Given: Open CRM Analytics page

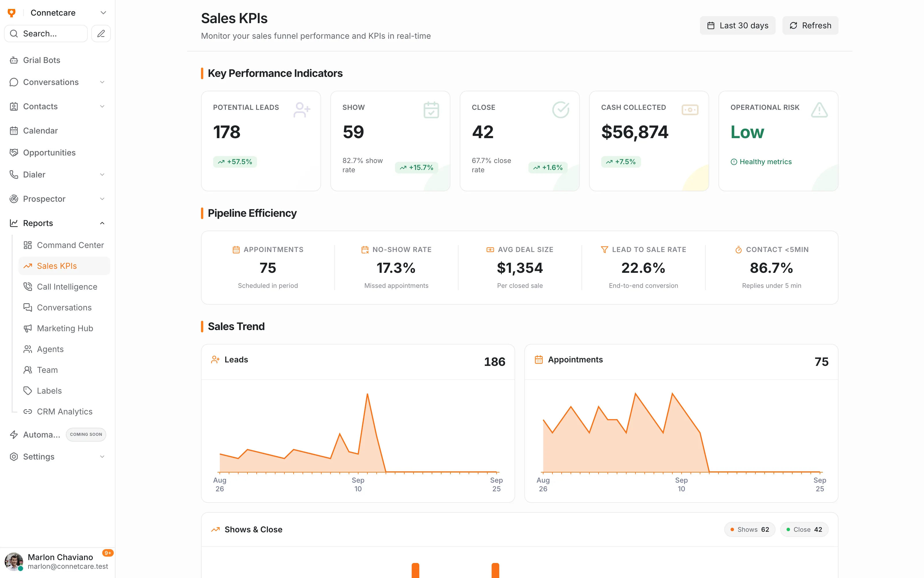Looking at the screenshot, I should coord(64,412).
